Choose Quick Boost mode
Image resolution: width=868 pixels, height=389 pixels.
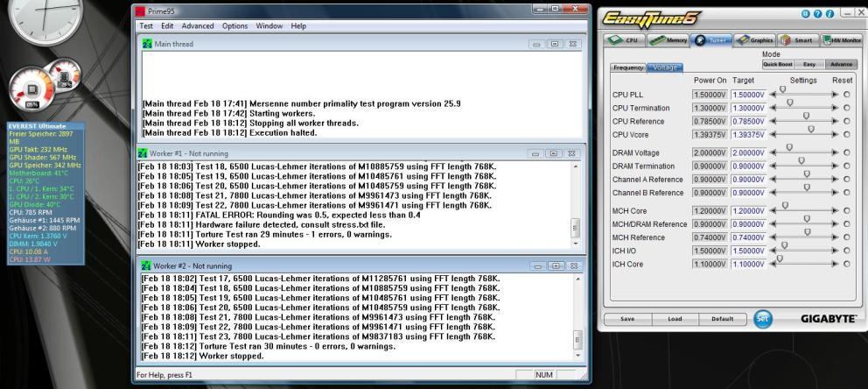point(778,64)
